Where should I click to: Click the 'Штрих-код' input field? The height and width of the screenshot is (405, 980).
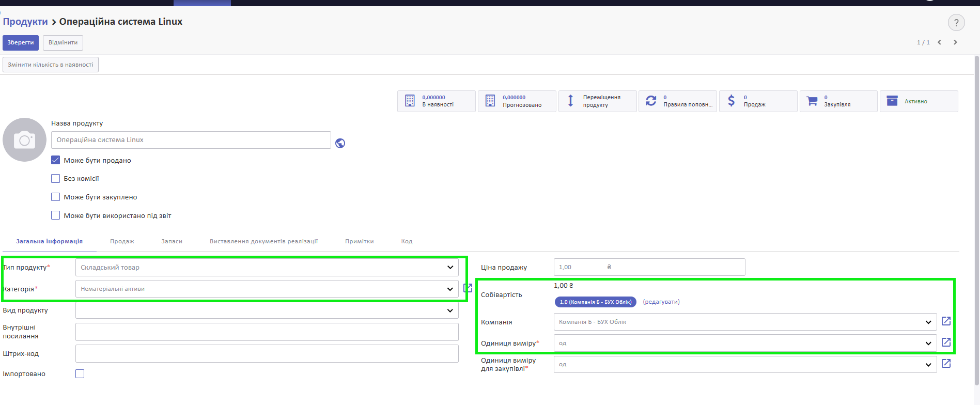[x=267, y=354]
